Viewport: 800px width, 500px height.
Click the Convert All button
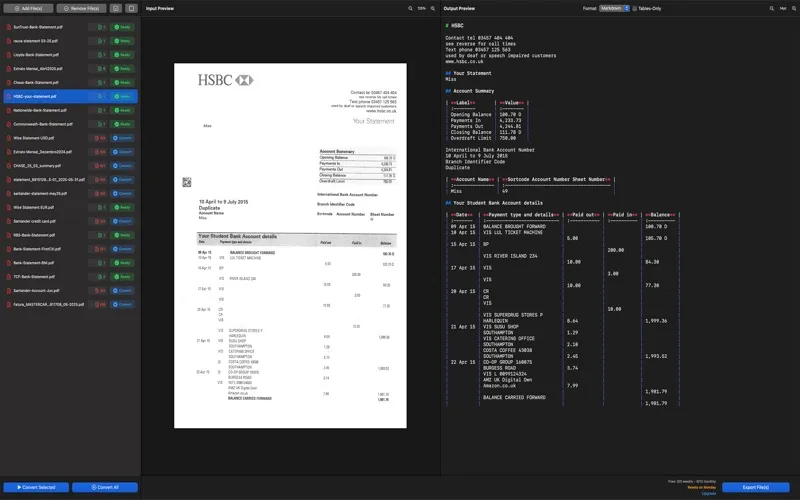tap(105, 487)
